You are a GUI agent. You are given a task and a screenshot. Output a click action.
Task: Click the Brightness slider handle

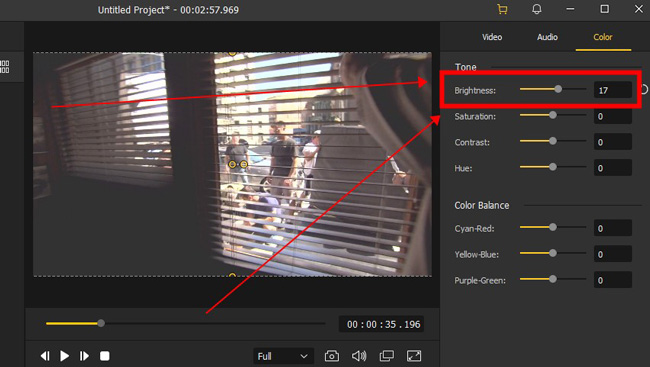[x=558, y=89]
